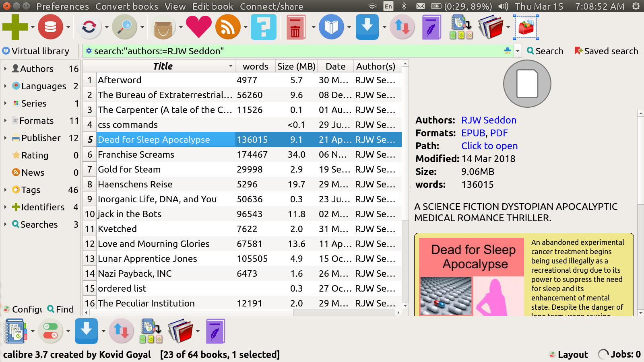Viewport: 644px width, 362px height.
Task: Click the gear icon inside the search bar
Action: [89, 51]
